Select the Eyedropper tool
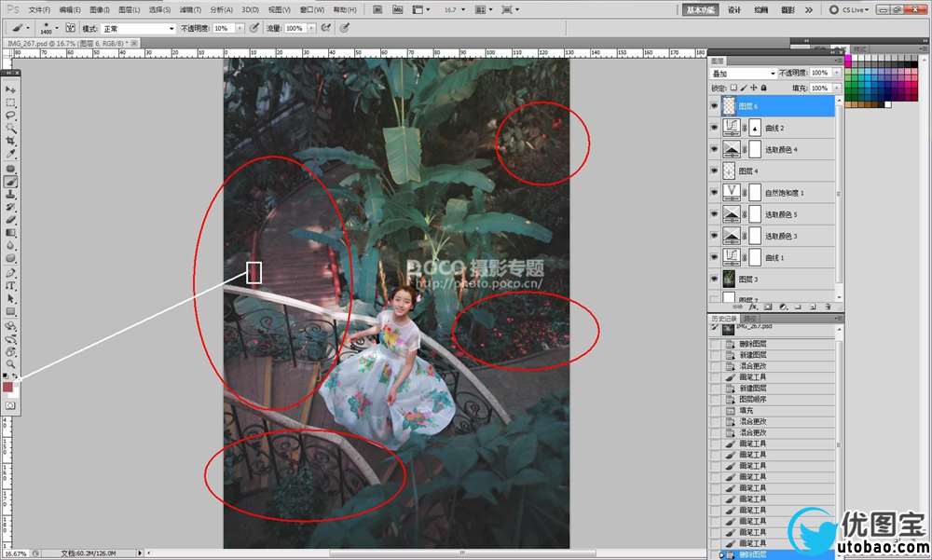 click(10, 154)
